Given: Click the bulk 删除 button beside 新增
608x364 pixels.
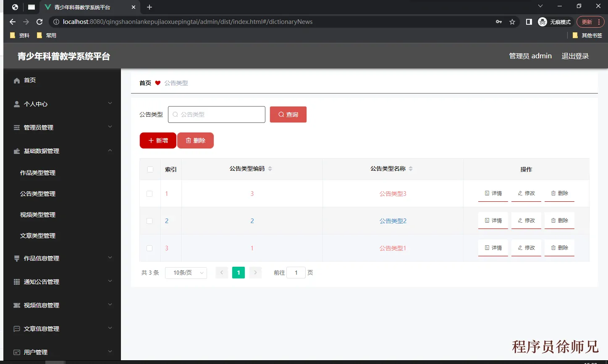Looking at the screenshot, I should 195,140.
